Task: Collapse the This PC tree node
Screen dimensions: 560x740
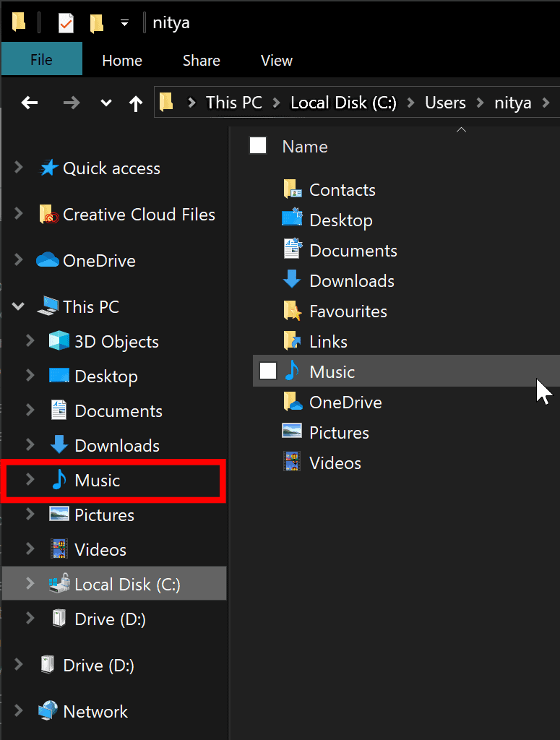Action: 17,306
